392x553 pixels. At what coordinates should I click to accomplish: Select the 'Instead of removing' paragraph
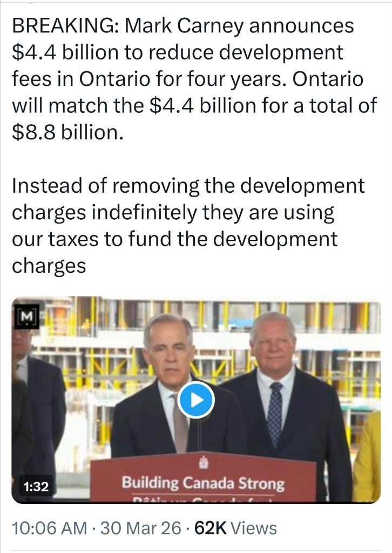pyautogui.click(x=188, y=225)
